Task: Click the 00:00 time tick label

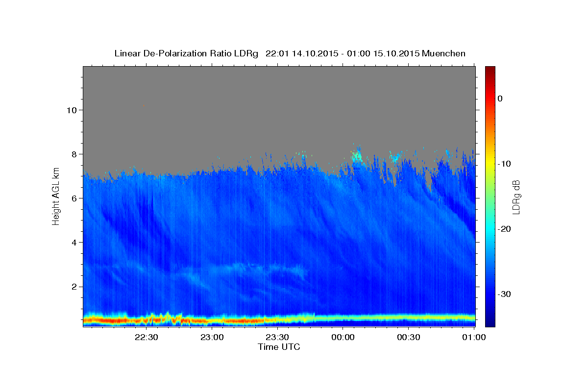Action: pyautogui.click(x=343, y=337)
